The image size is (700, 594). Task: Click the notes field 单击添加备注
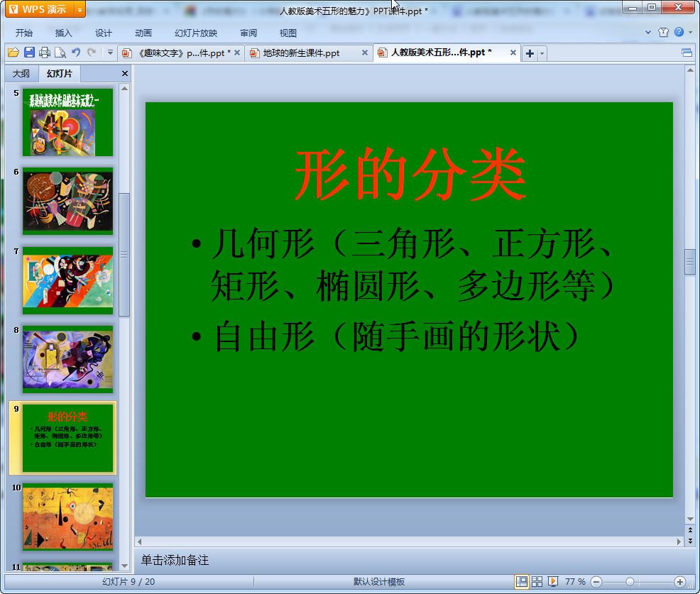pyautogui.click(x=175, y=560)
